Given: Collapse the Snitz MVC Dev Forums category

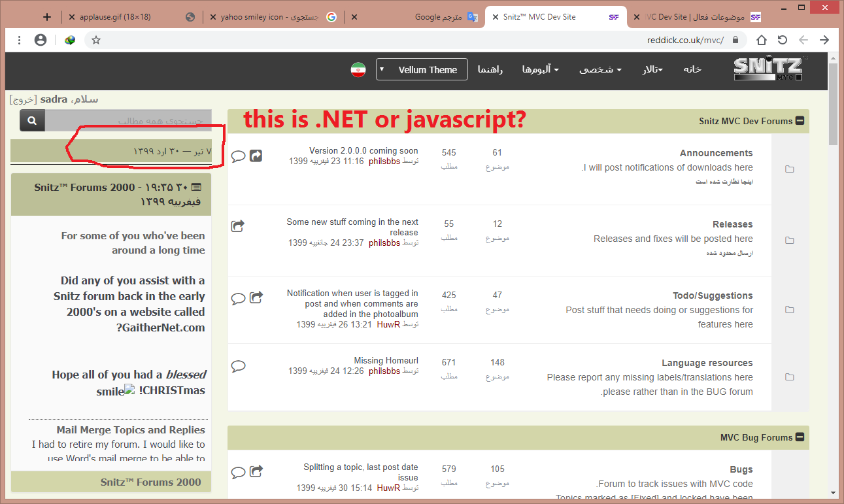Looking at the screenshot, I should [799, 121].
